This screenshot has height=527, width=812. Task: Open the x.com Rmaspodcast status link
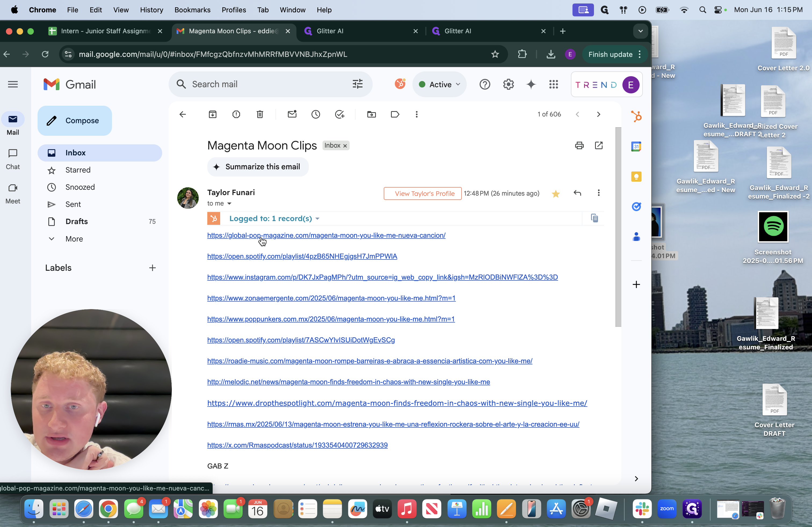[x=297, y=445]
